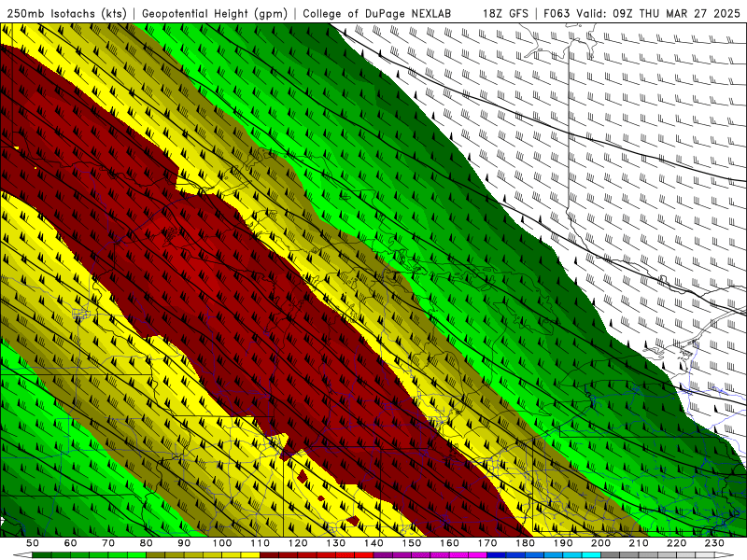
Task: Select the bright red swatch just before 140
Action: click(364, 554)
